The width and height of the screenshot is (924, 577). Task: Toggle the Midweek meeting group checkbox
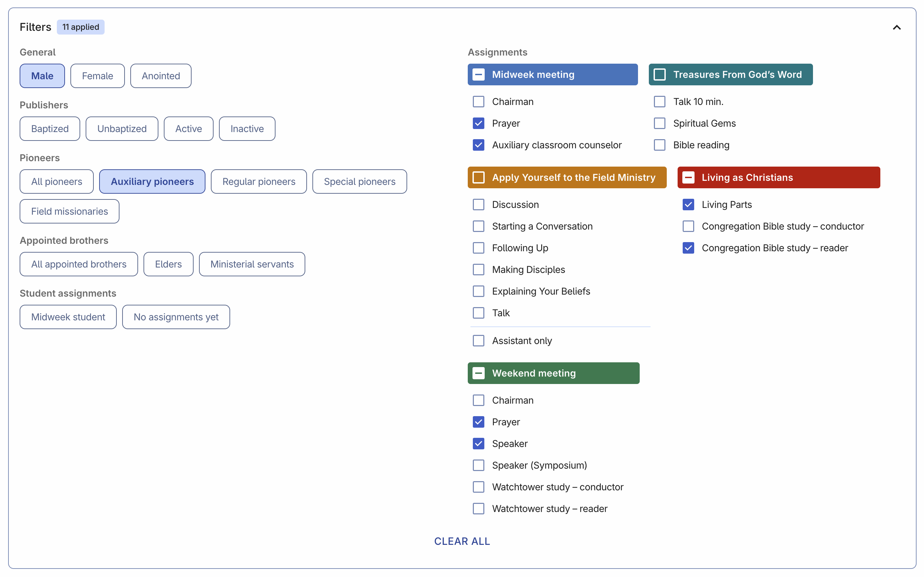[478, 74]
